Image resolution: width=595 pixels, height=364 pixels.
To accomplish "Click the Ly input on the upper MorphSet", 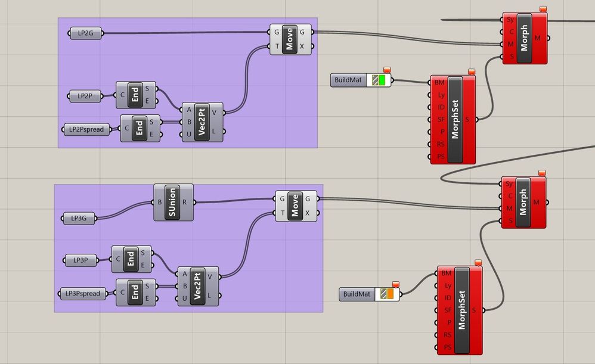I will [441, 95].
